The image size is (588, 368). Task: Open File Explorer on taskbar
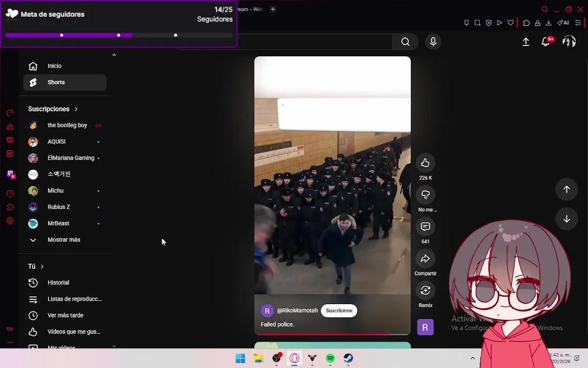tap(258, 359)
